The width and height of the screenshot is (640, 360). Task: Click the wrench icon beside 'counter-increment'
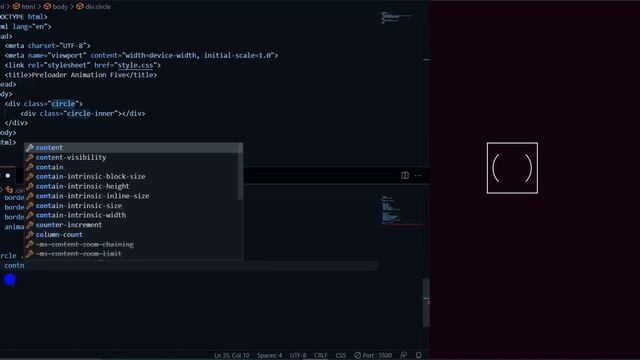[30, 225]
